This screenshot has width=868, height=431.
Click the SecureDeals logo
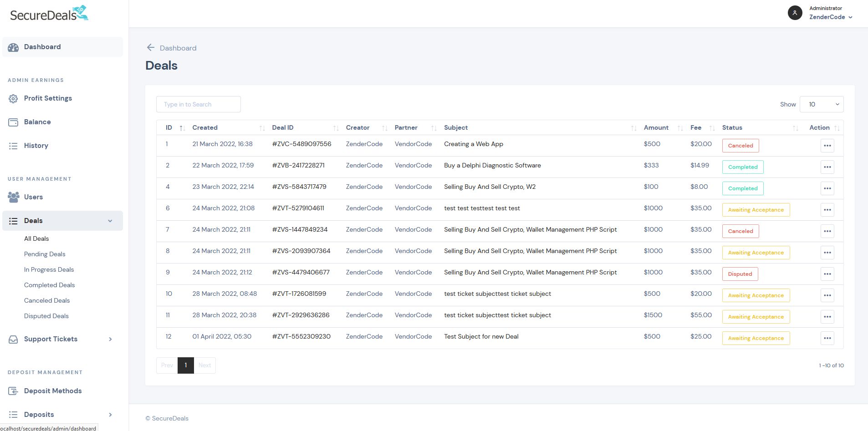coord(49,14)
